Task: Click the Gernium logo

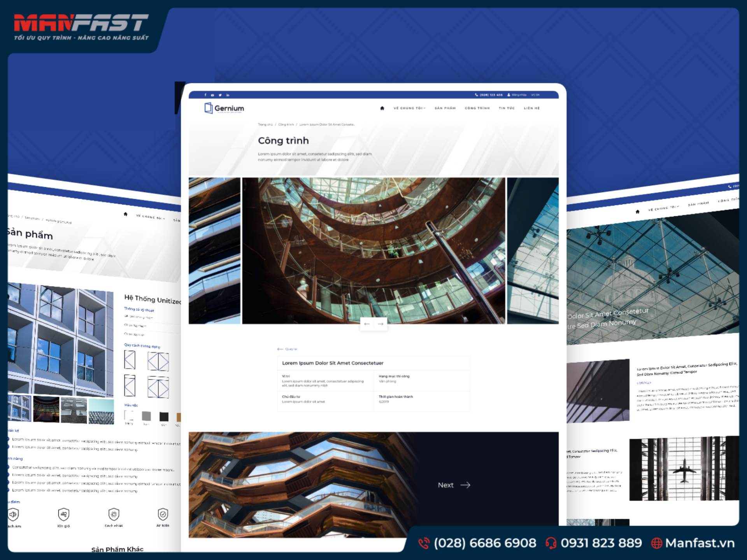Action: point(224,108)
